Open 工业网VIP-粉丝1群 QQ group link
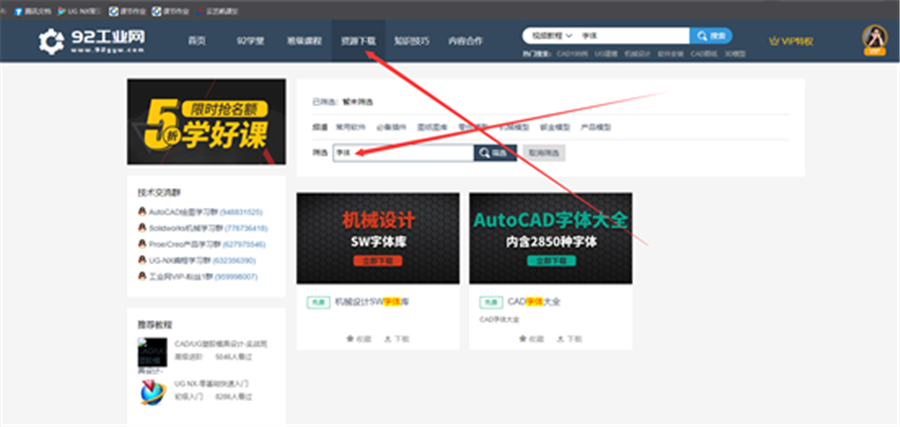900x427 pixels. tap(203, 277)
